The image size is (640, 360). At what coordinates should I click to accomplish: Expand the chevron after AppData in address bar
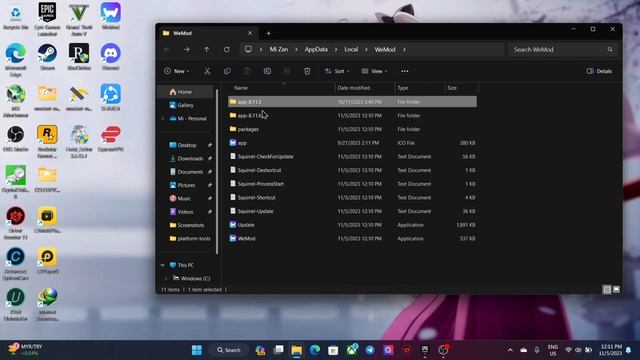(x=336, y=49)
